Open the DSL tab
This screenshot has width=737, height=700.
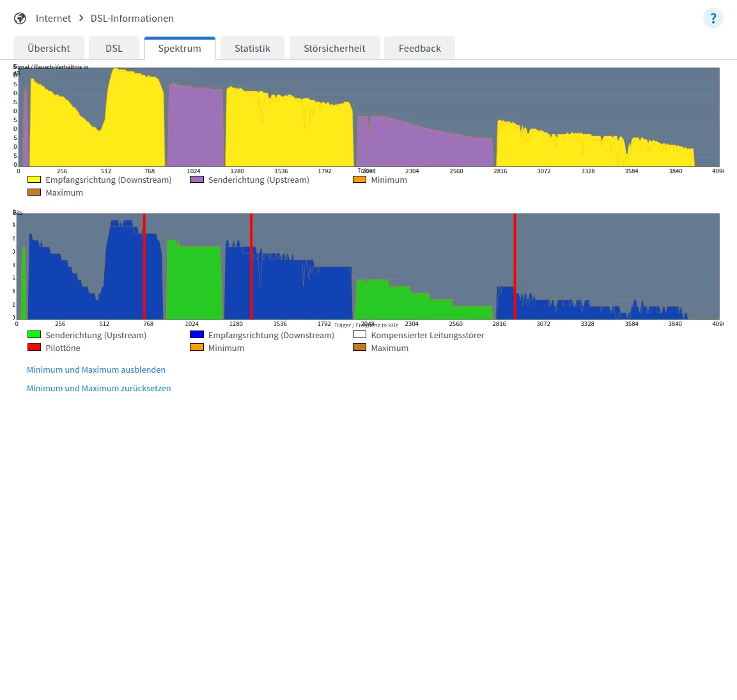point(114,48)
